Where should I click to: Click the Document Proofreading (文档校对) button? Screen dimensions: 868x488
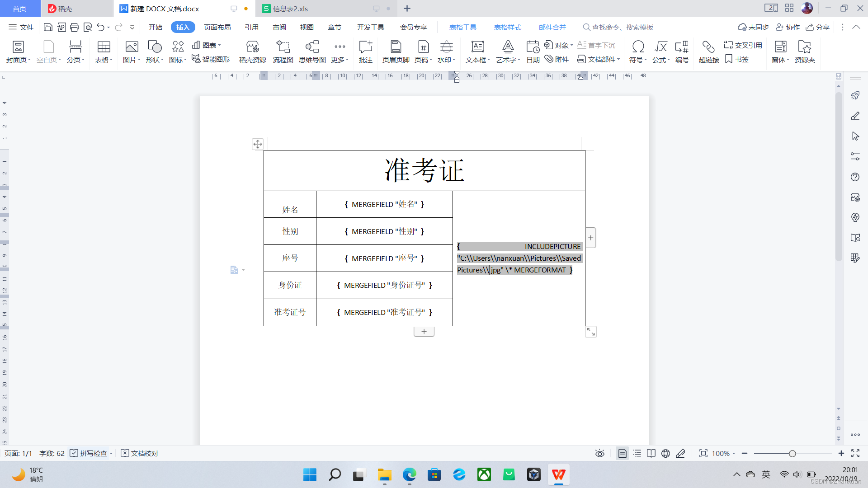pos(140,453)
